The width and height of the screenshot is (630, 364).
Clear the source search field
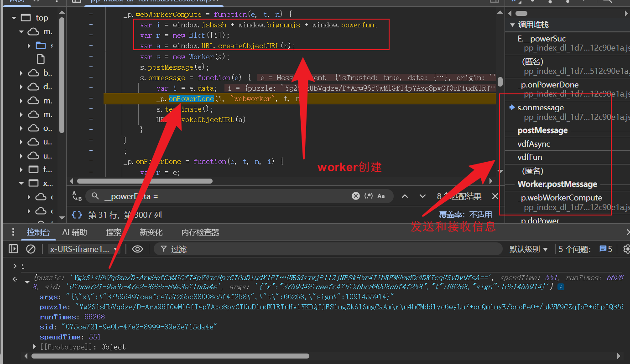356,196
